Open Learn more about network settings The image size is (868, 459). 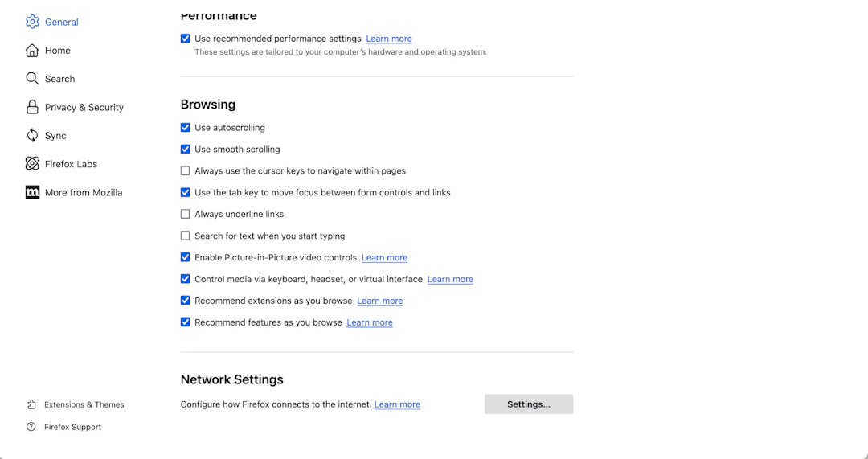[x=397, y=404]
